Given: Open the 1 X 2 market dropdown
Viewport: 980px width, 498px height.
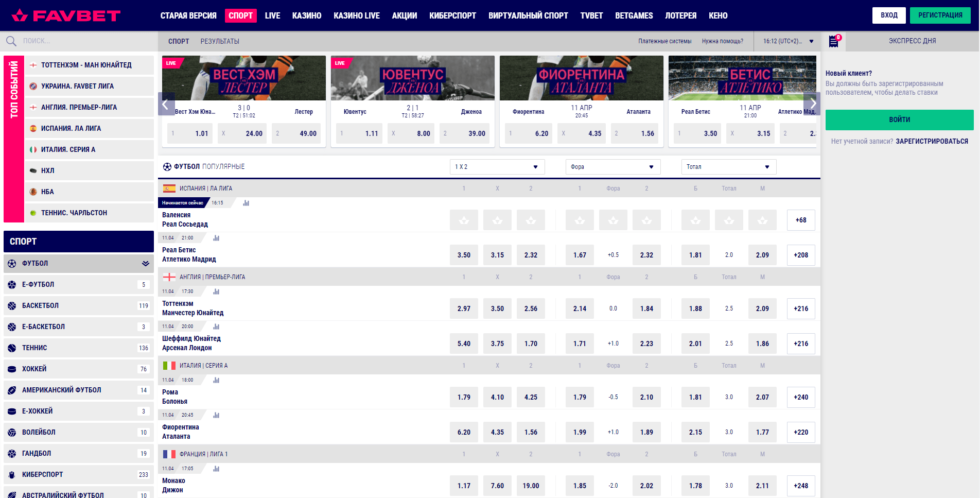Looking at the screenshot, I should click(497, 167).
